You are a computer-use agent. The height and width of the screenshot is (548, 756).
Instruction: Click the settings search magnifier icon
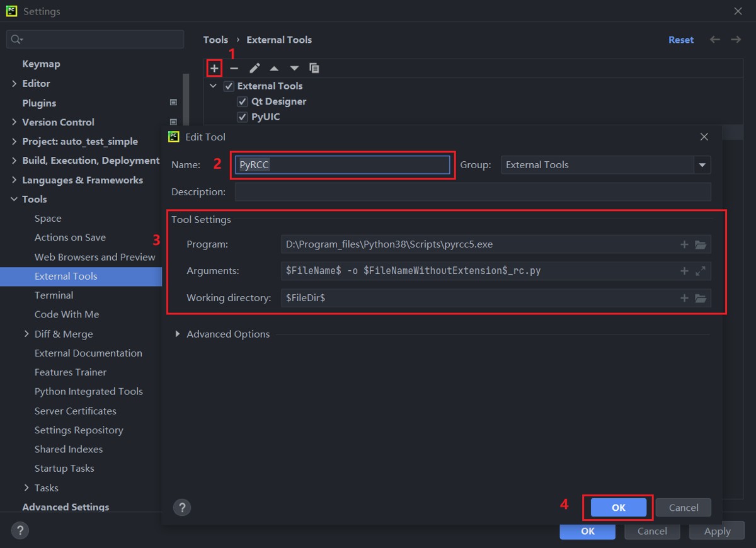(16, 39)
